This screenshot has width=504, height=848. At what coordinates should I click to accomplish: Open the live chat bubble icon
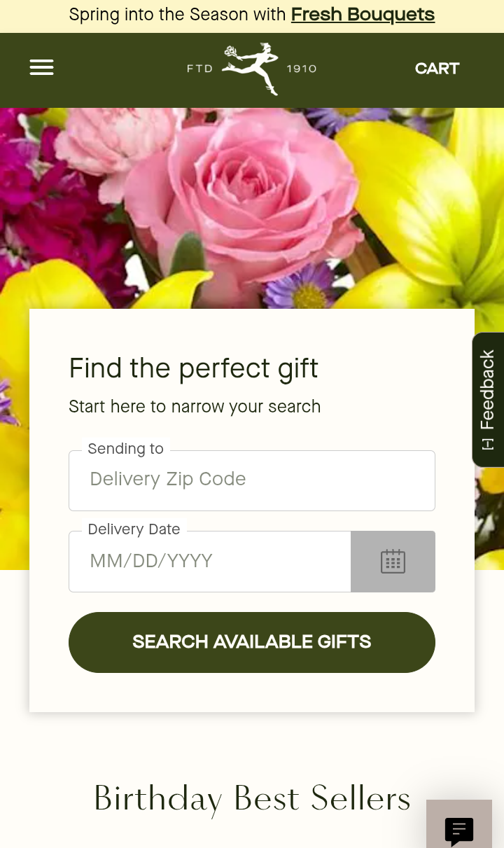click(459, 830)
